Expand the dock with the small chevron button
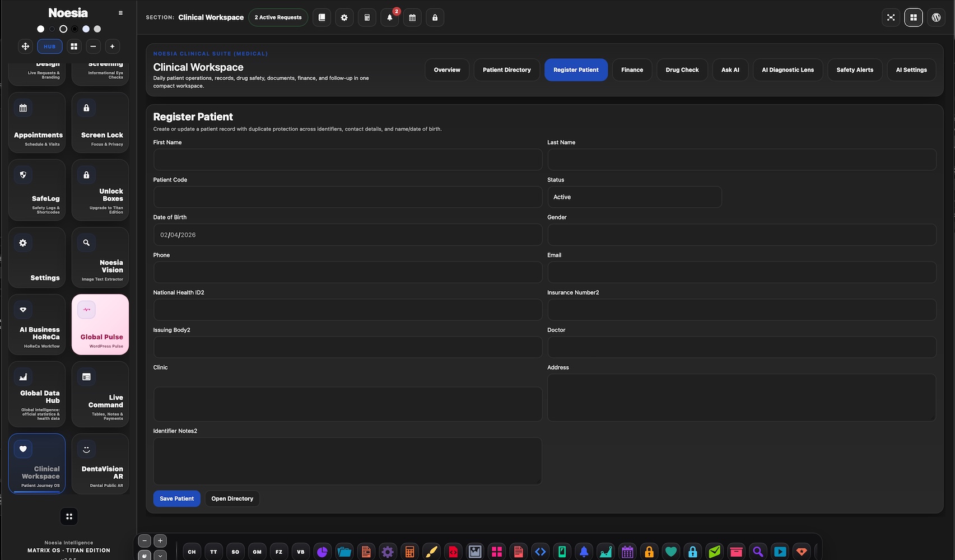 pos(160,556)
